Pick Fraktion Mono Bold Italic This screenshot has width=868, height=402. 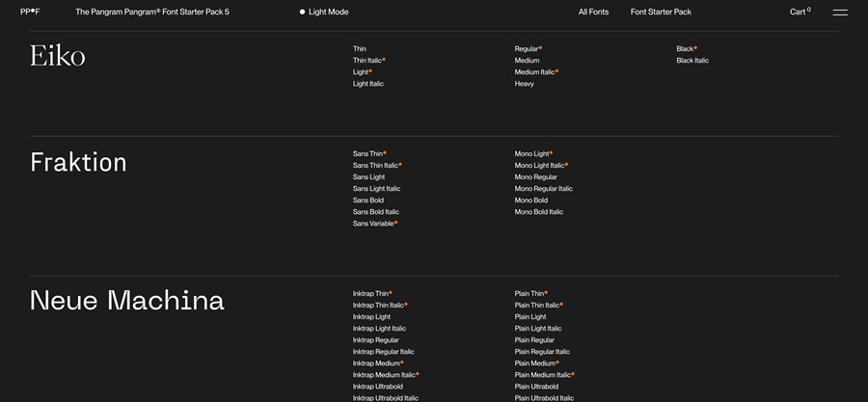pyautogui.click(x=538, y=212)
